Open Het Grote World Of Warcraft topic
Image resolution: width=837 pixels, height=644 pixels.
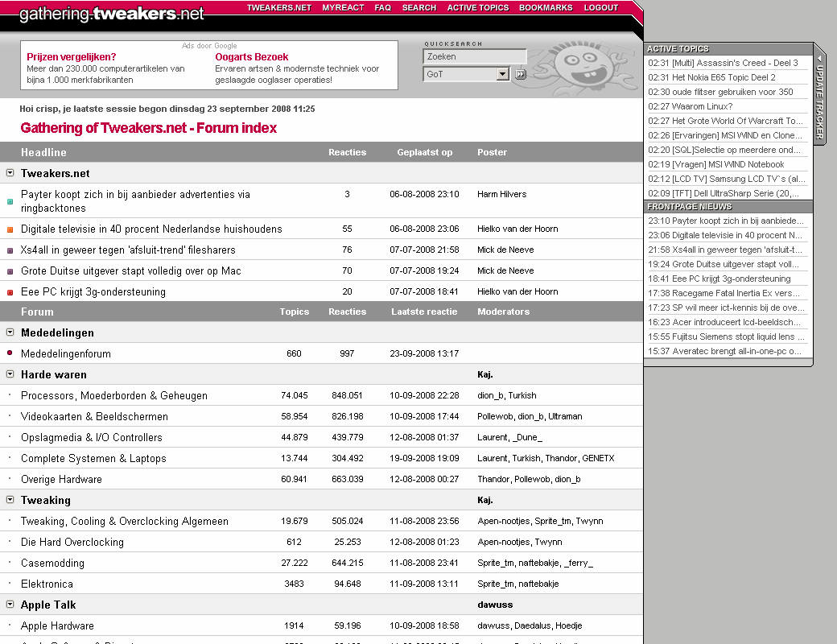[x=725, y=121]
